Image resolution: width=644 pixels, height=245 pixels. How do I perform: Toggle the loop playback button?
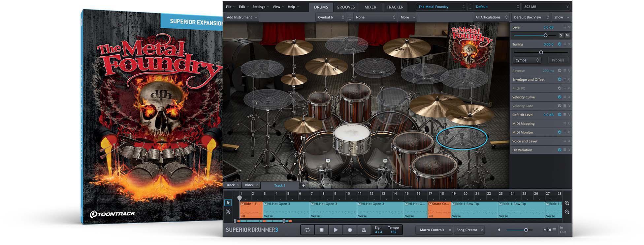pyautogui.click(x=307, y=230)
